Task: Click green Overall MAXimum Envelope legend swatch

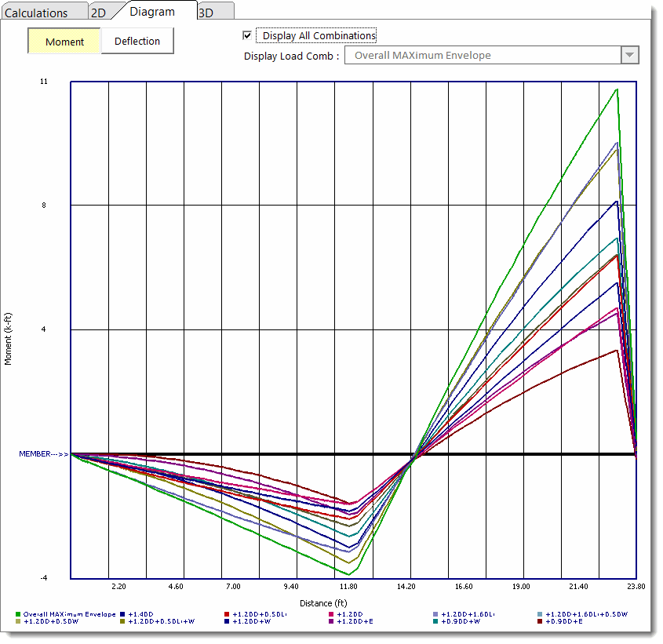Action: [18, 614]
